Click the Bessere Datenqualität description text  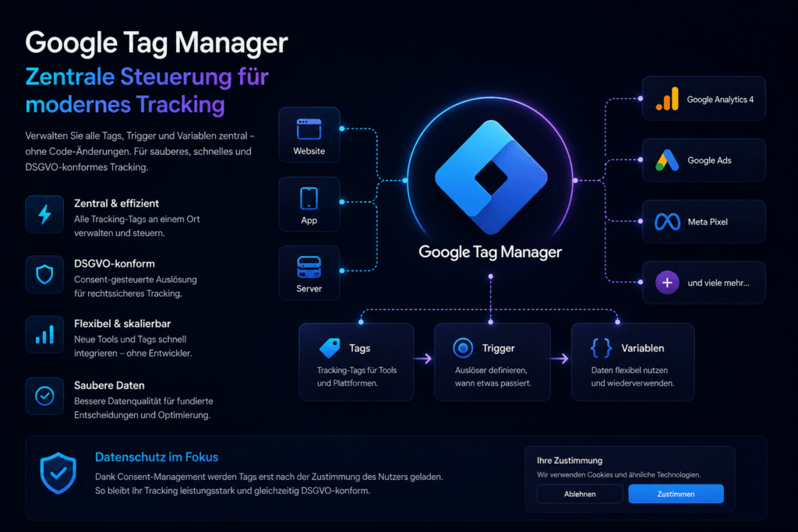click(143, 408)
